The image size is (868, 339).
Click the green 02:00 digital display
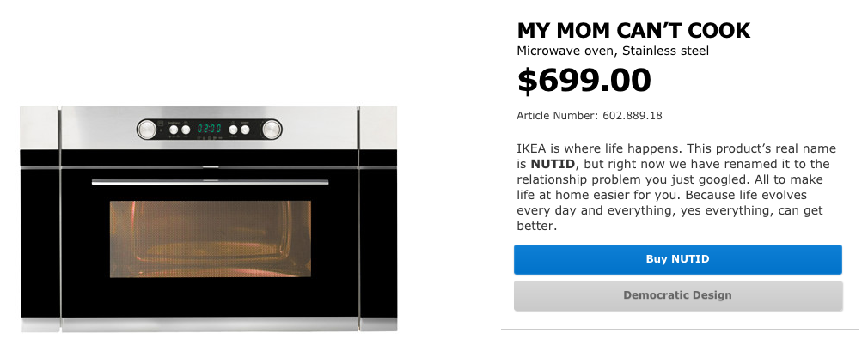point(209,129)
